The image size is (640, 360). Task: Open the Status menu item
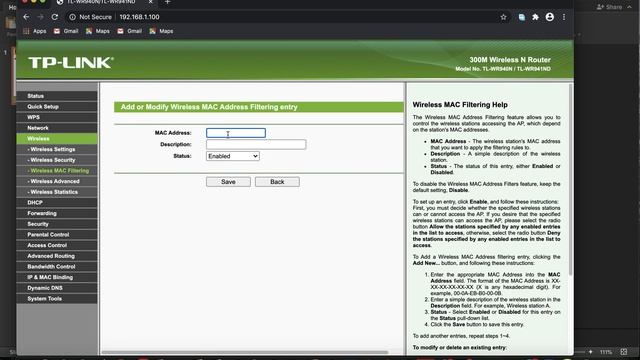(x=57, y=96)
